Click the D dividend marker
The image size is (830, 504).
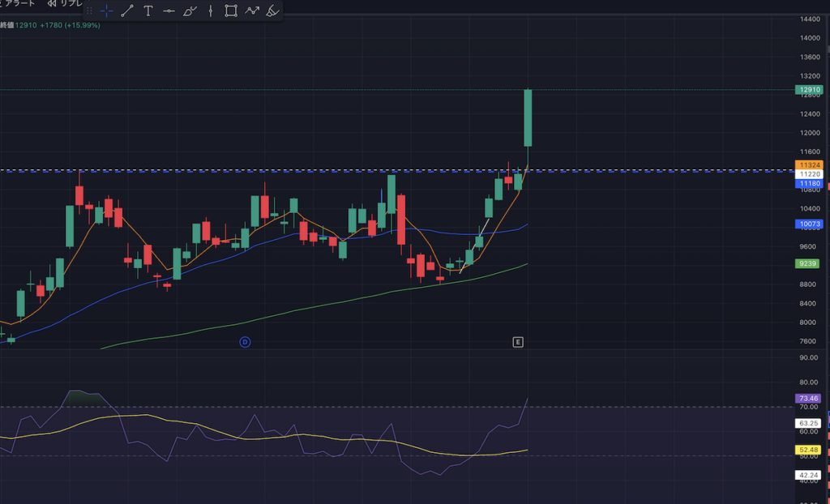245,342
